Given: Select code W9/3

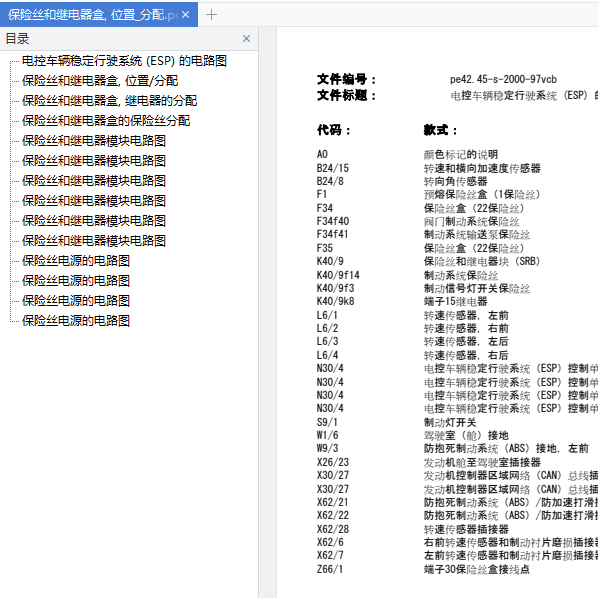Looking at the screenshot, I should pos(328,448).
